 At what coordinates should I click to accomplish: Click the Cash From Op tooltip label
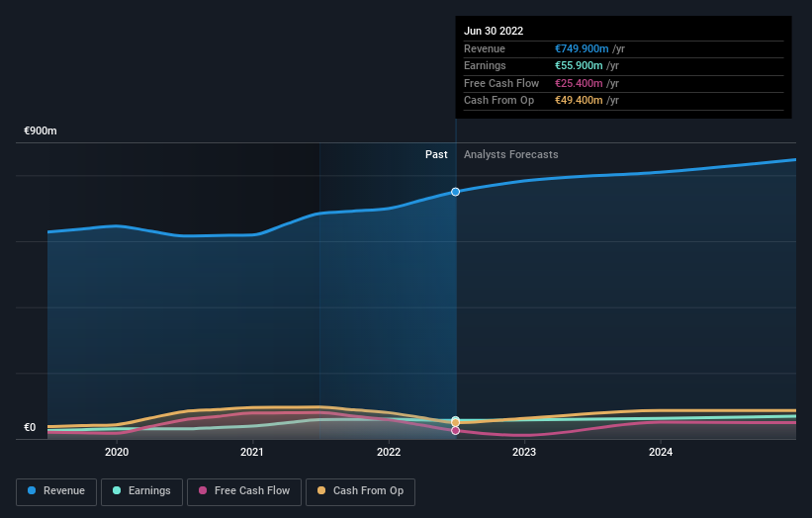(x=498, y=101)
